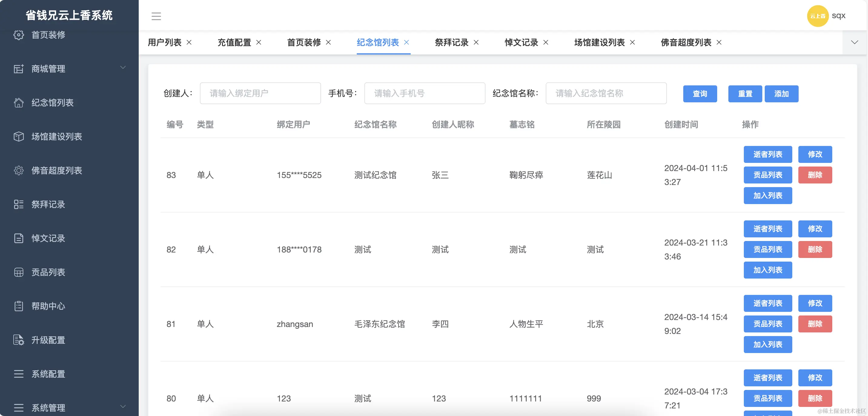
Task: Expand the 商城管理 menu section
Action: tap(48, 69)
